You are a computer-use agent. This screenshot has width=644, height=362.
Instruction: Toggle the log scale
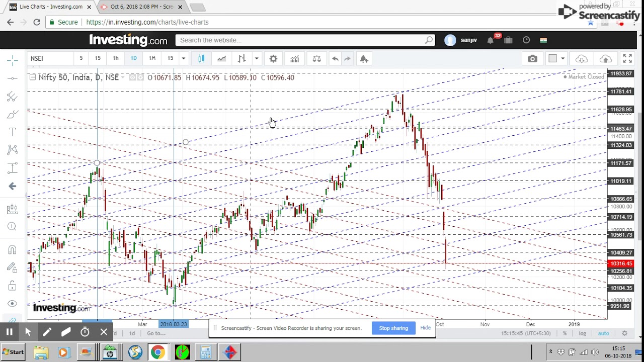pyautogui.click(x=583, y=333)
